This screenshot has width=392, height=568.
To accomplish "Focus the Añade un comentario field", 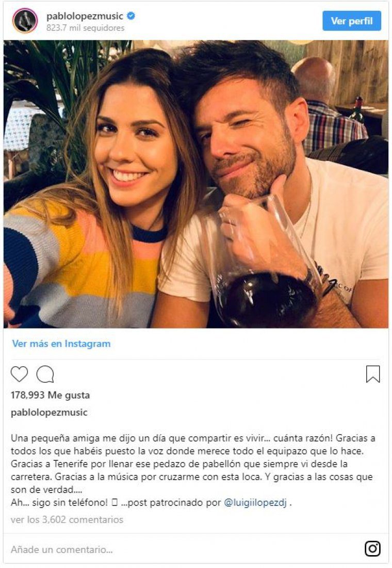I will point(181,549).
